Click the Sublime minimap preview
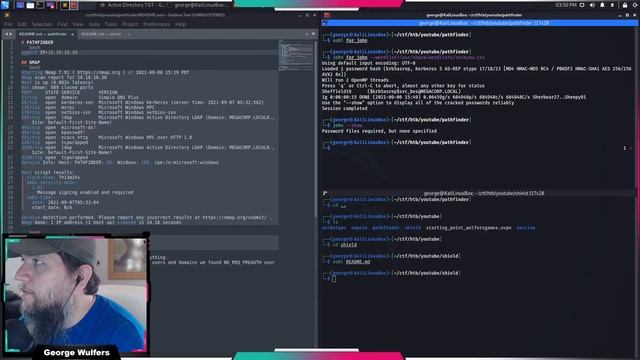The height and width of the screenshot is (360, 640). point(296,55)
